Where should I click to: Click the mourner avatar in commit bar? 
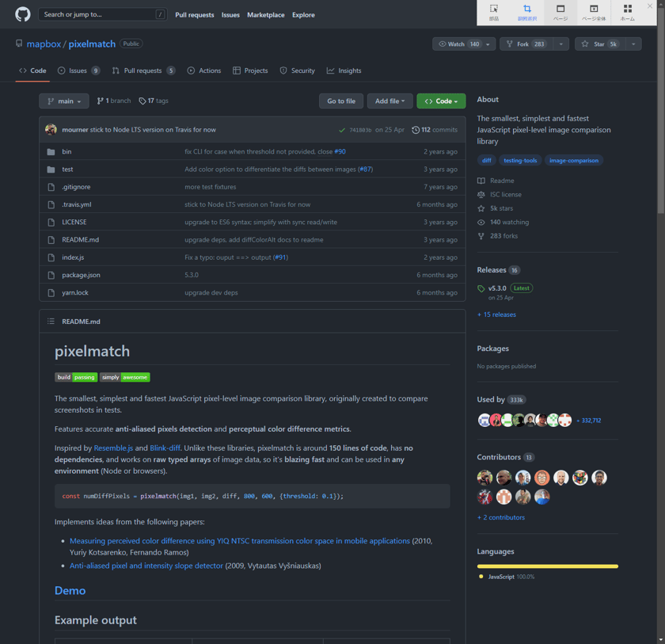(x=51, y=129)
